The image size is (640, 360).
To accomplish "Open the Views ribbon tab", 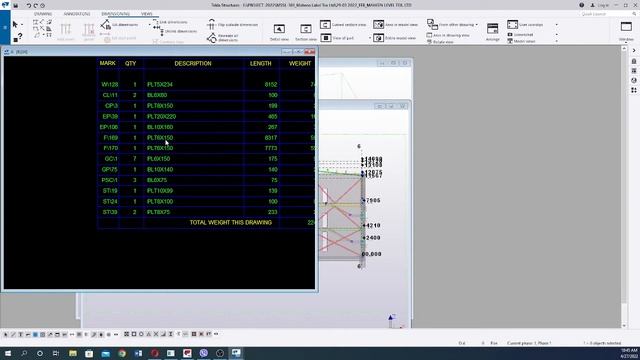I will click(147, 14).
